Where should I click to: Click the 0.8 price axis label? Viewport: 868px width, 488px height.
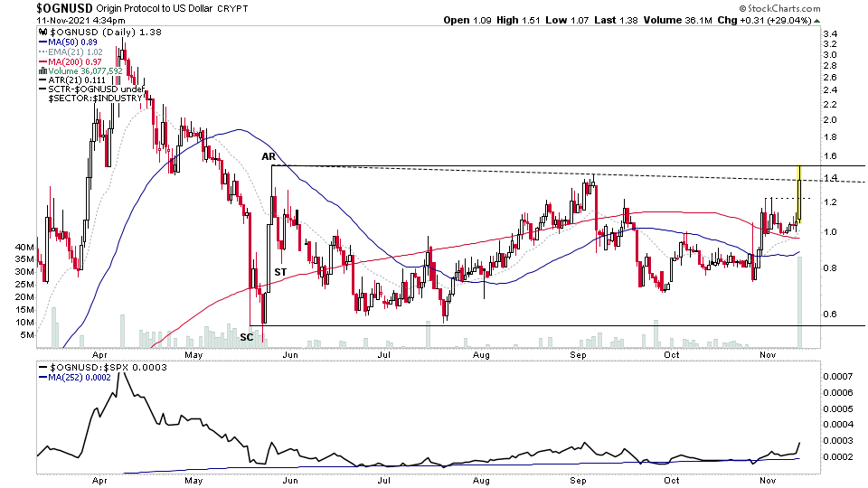830,268
